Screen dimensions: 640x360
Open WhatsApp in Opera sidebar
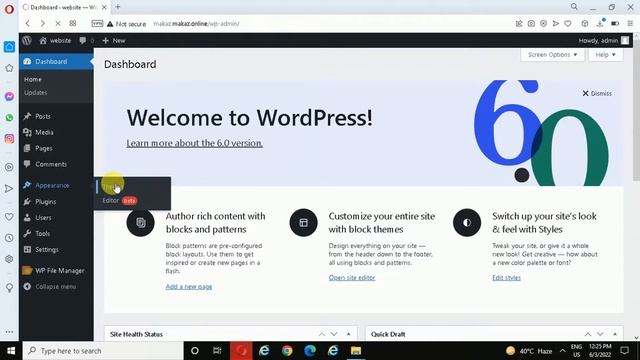click(9, 118)
